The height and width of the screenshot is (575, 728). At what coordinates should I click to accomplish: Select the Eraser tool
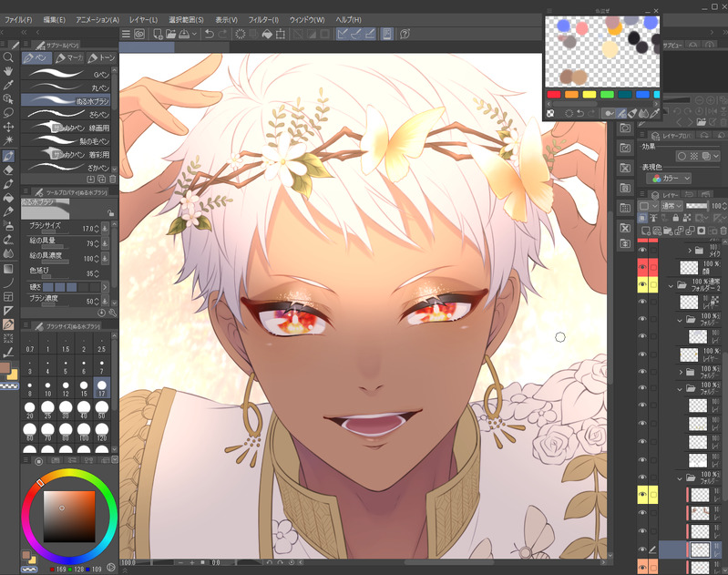[8, 170]
